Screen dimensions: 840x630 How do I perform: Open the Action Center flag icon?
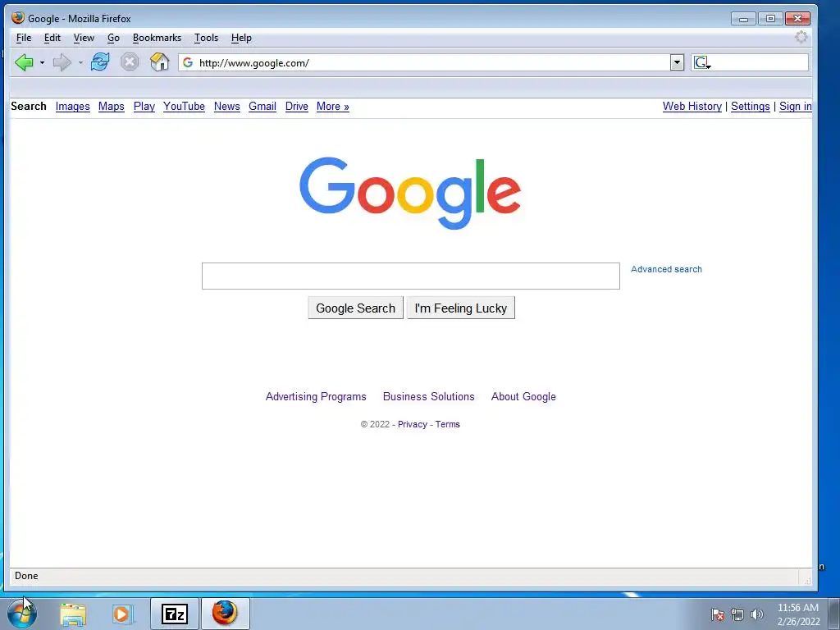click(x=718, y=614)
